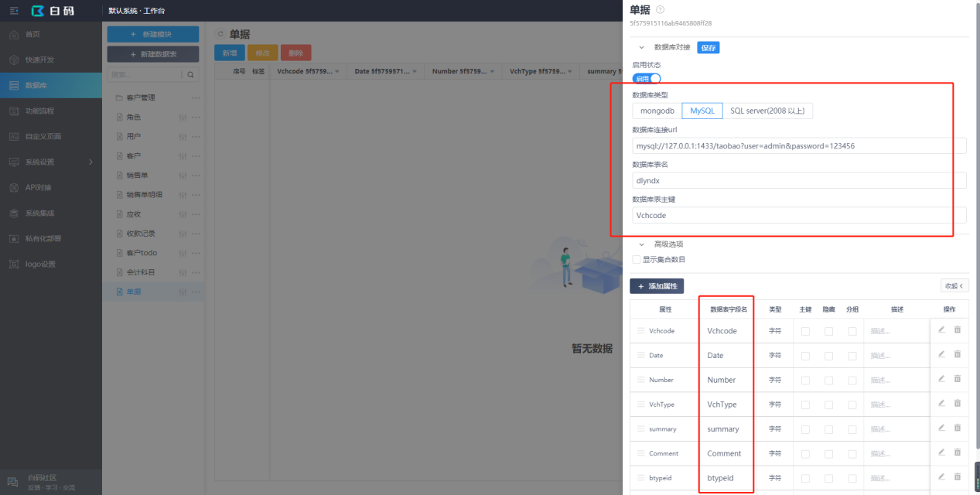Viewport: 980px width, 495px height.
Task: Collapse the 高级选项 section chevron
Action: (x=641, y=244)
